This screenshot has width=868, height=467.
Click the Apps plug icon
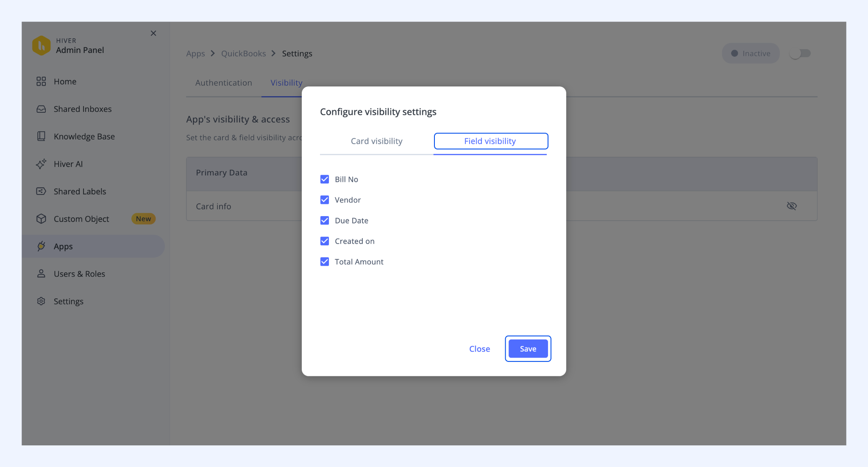[x=41, y=246]
